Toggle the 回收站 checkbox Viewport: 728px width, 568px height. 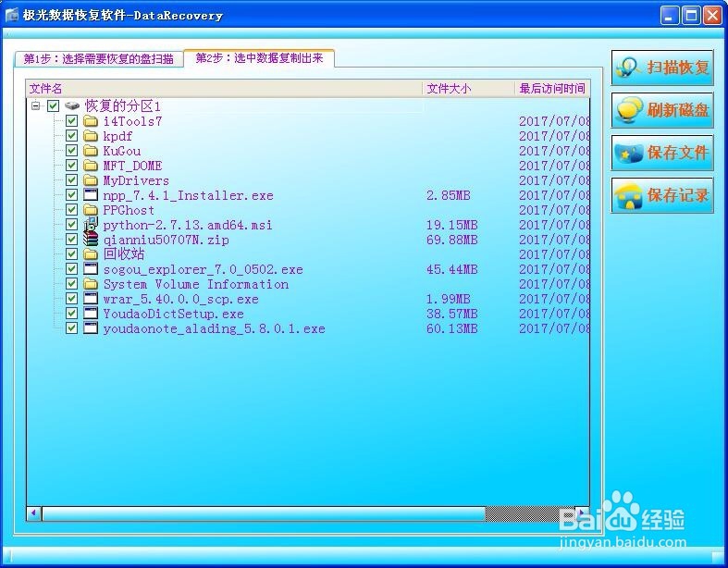click(x=71, y=254)
